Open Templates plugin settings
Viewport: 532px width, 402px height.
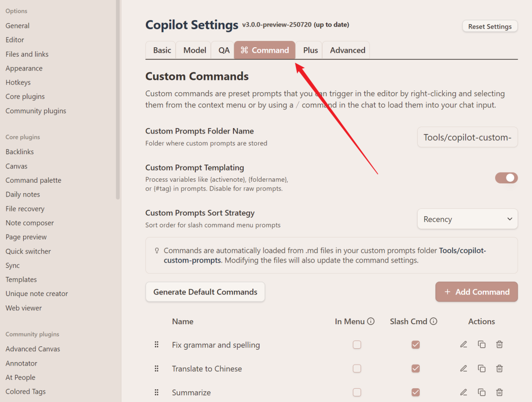tap(21, 279)
